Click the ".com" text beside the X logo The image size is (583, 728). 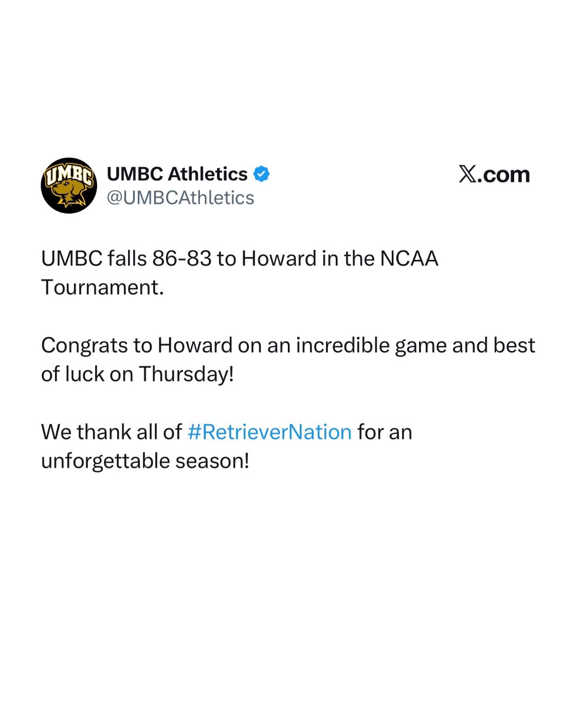[503, 175]
